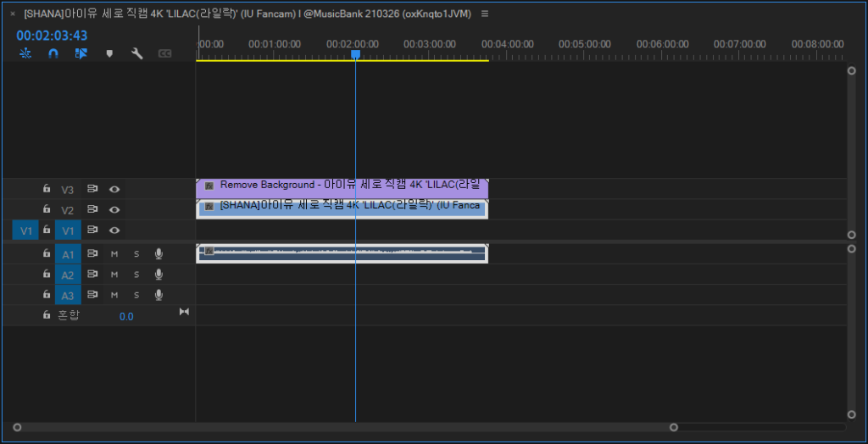Click fx badge on A1 audio clip
The width and height of the screenshot is (868, 444).
209,250
